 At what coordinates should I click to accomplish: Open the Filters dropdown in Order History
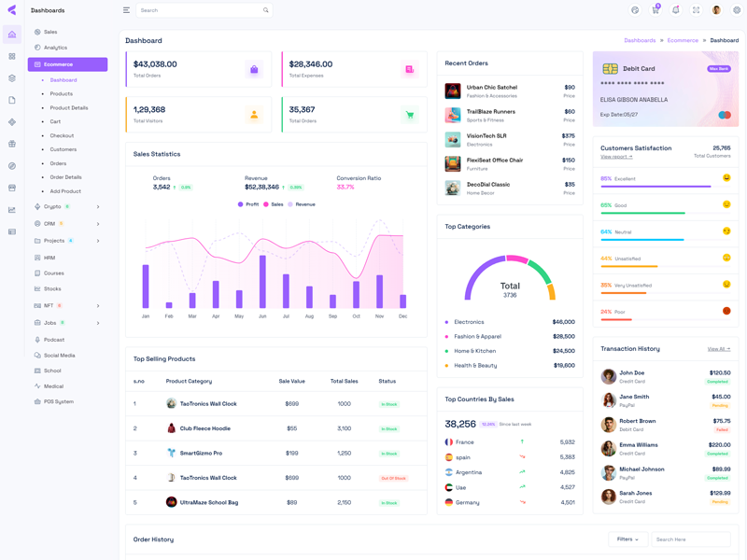[x=627, y=539]
